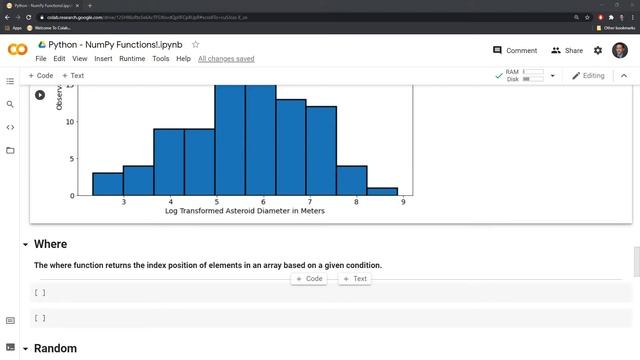The width and height of the screenshot is (640, 360).
Task: Reload the browser page
Action: [29, 18]
